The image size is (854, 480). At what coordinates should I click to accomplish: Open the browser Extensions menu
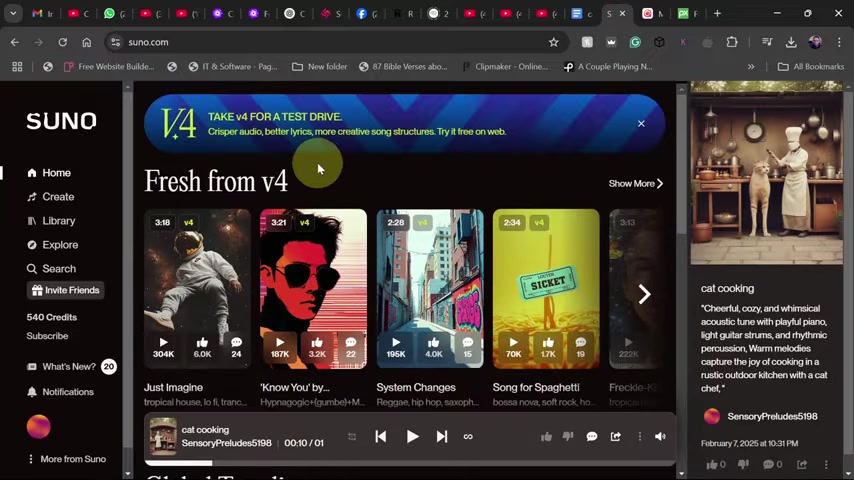click(731, 42)
